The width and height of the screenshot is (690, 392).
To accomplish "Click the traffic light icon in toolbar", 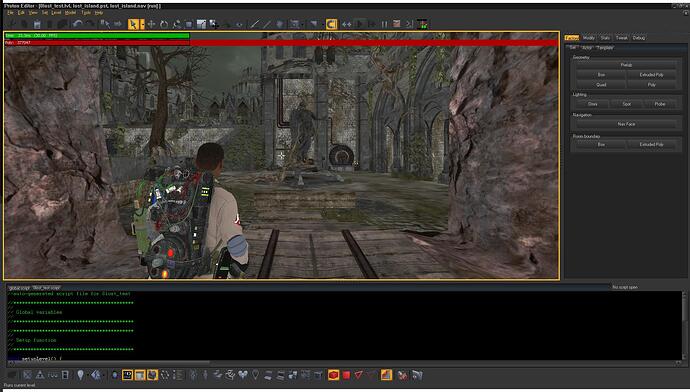I will pyautogui.click(x=422, y=24).
